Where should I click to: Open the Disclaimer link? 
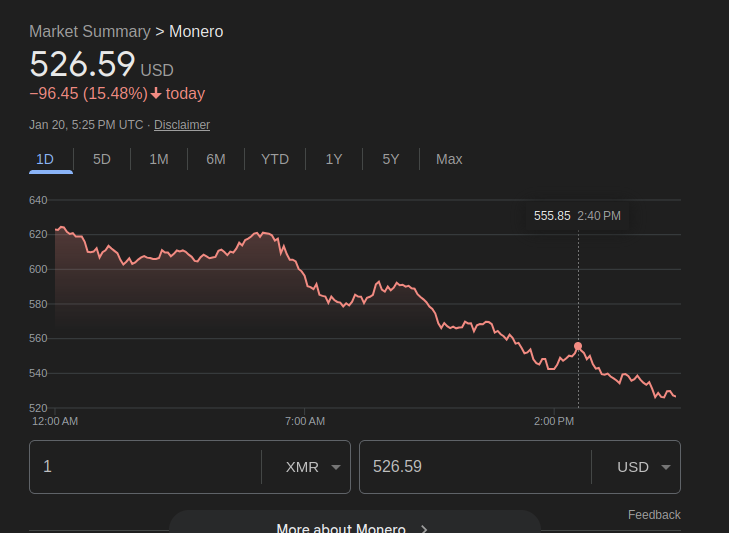pyautogui.click(x=182, y=125)
